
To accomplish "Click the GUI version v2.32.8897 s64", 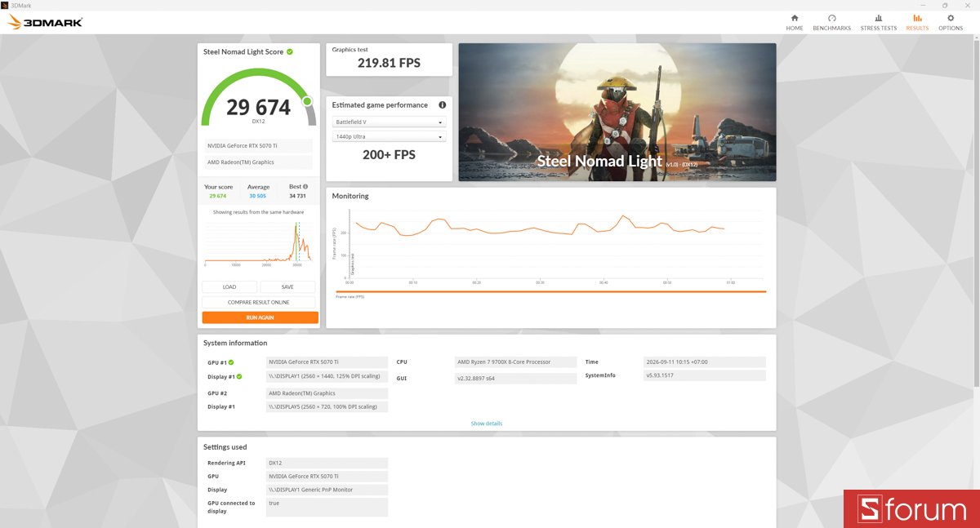I will 515,379.
